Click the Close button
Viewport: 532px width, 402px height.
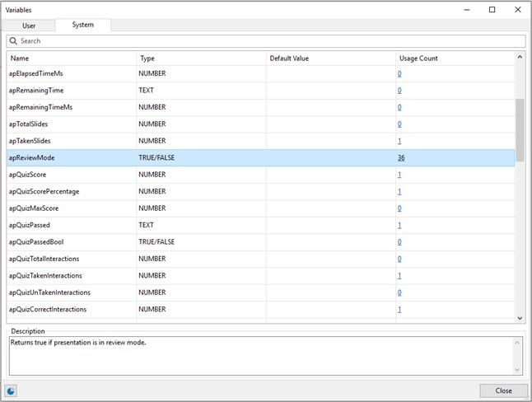tap(503, 390)
